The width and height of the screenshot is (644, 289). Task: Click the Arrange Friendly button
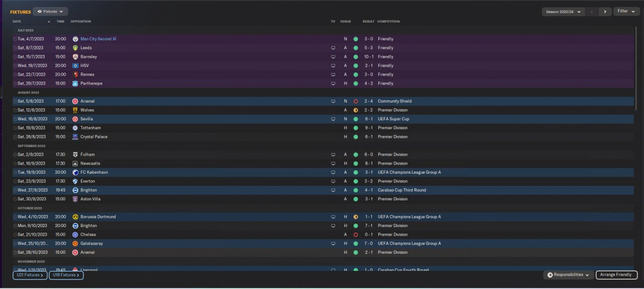pyautogui.click(x=617, y=275)
